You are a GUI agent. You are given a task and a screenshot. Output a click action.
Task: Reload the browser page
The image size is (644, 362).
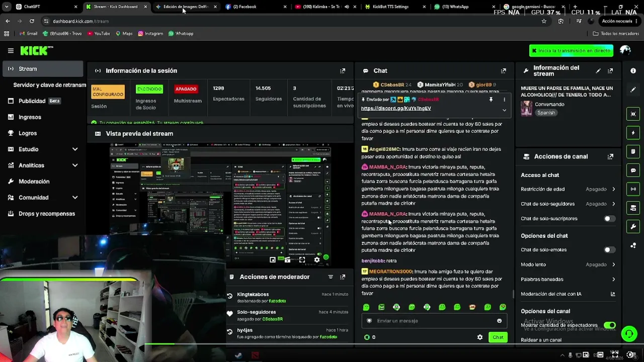(32, 21)
